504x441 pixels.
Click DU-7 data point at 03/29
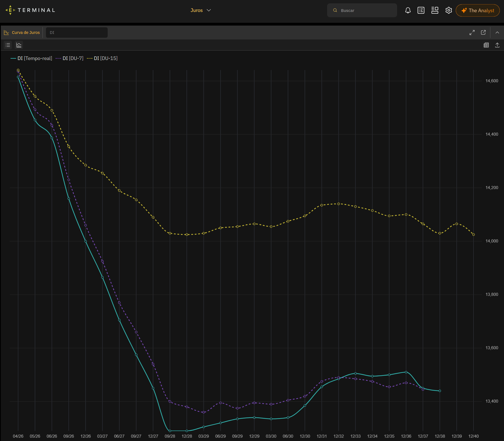click(204, 412)
